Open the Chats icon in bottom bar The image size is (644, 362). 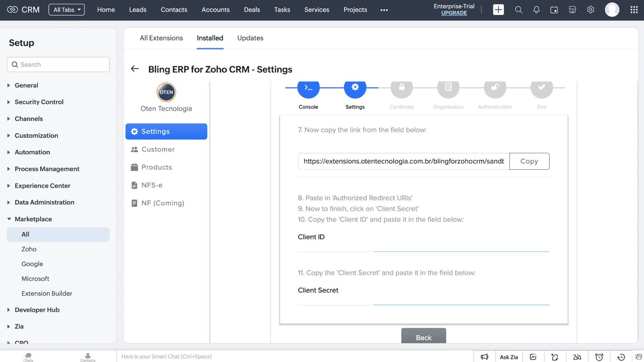click(x=28, y=357)
